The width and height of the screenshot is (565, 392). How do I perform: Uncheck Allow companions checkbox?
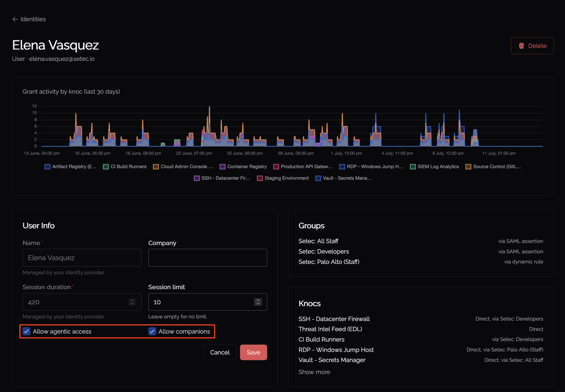(152, 331)
